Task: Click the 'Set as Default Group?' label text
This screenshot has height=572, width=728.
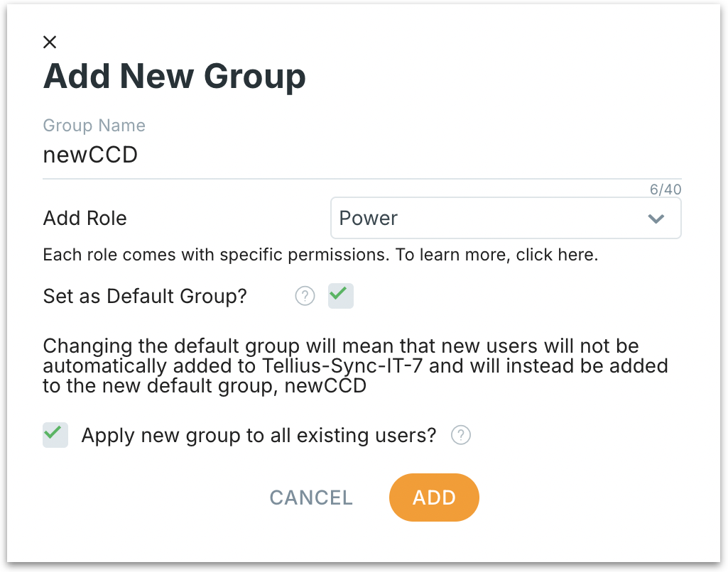Action: pyautogui.click(x=145, y=296)
